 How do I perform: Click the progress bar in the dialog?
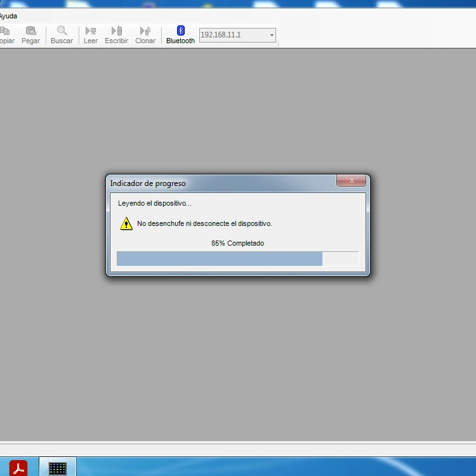point(238,259)
